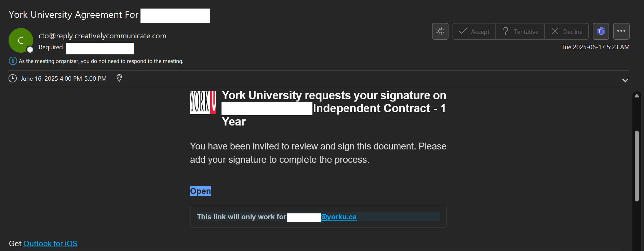Click the @yorku.ca email link

click(x=339, y=217)
